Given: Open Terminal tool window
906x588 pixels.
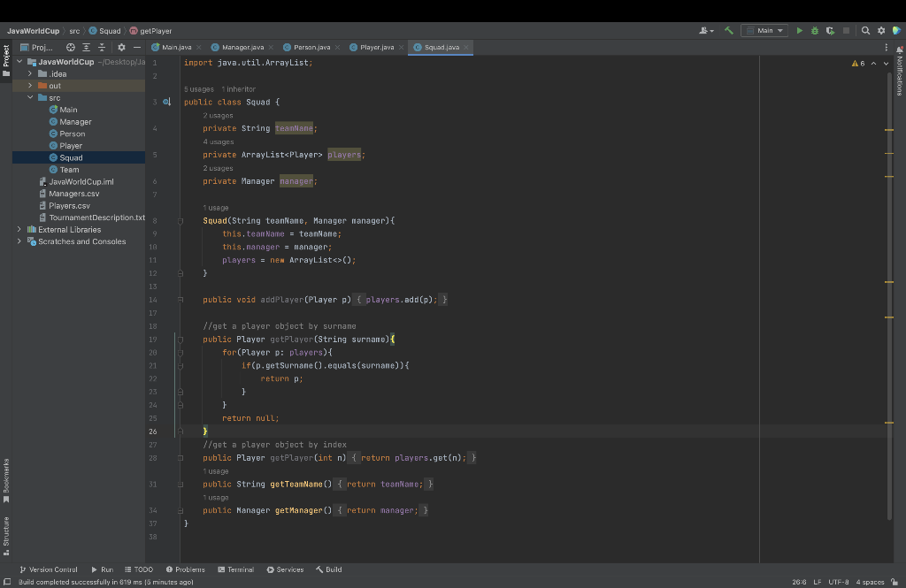Looking at the screenshot, I should (235, 569).
